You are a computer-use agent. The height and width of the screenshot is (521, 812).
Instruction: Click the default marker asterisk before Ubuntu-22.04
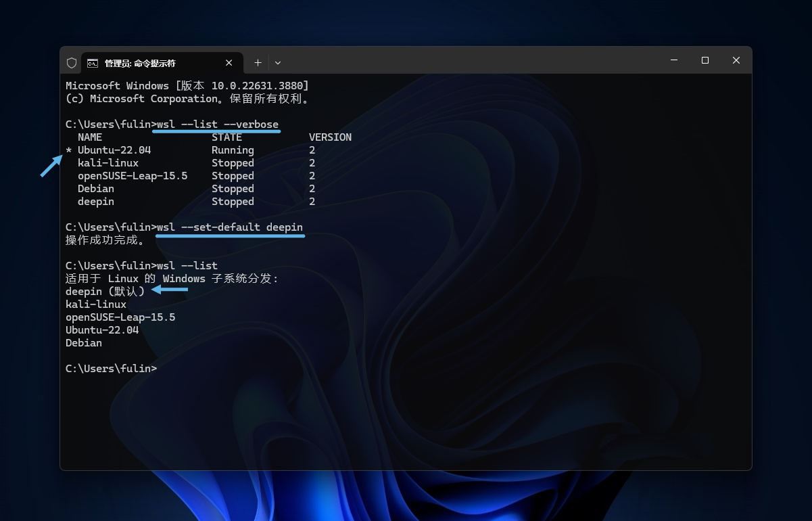(x=68, y=151)
